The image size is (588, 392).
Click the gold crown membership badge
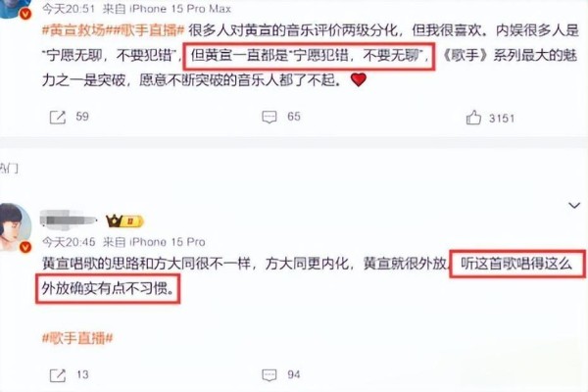pos(124,220)
